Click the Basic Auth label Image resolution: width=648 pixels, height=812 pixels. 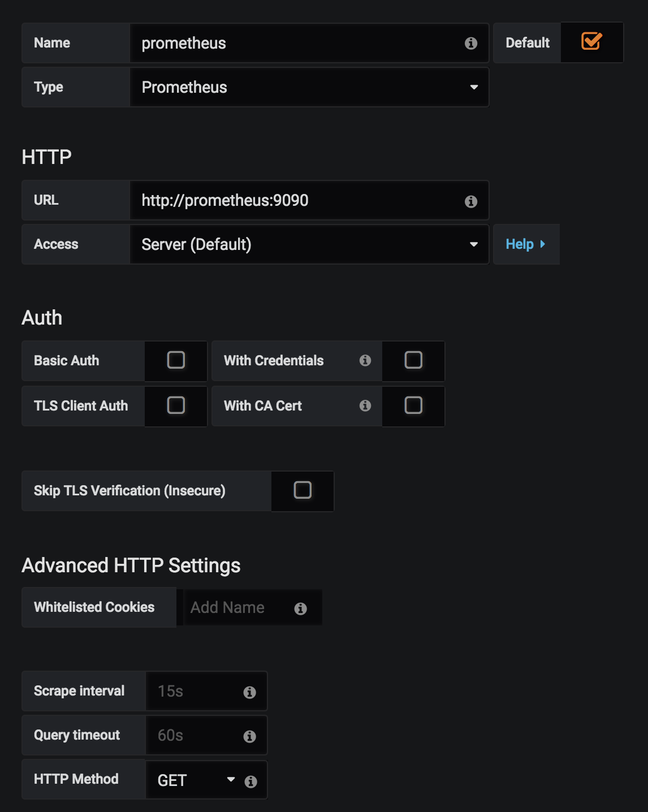coord(66,361)
